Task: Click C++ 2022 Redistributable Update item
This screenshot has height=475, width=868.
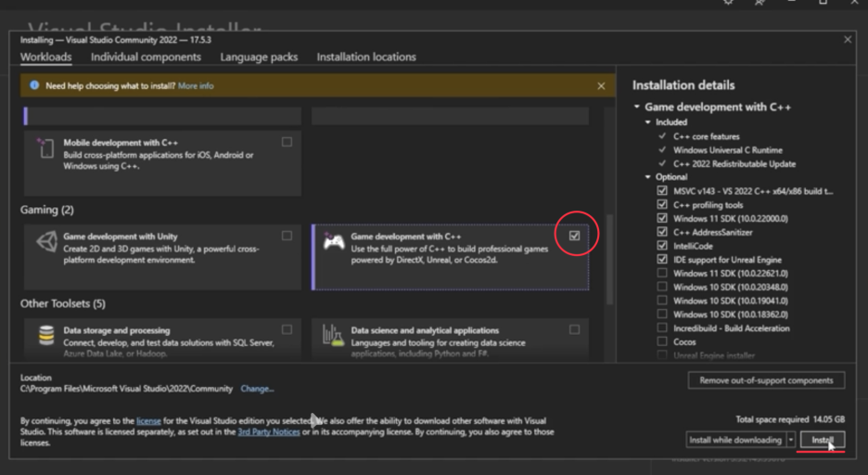Action: [734, 164]
